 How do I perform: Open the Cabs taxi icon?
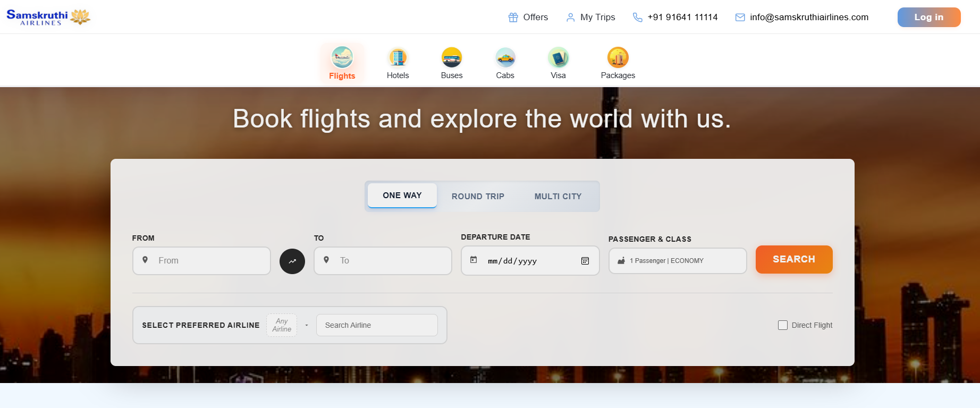pyautogui.click(x=505, y=57)
